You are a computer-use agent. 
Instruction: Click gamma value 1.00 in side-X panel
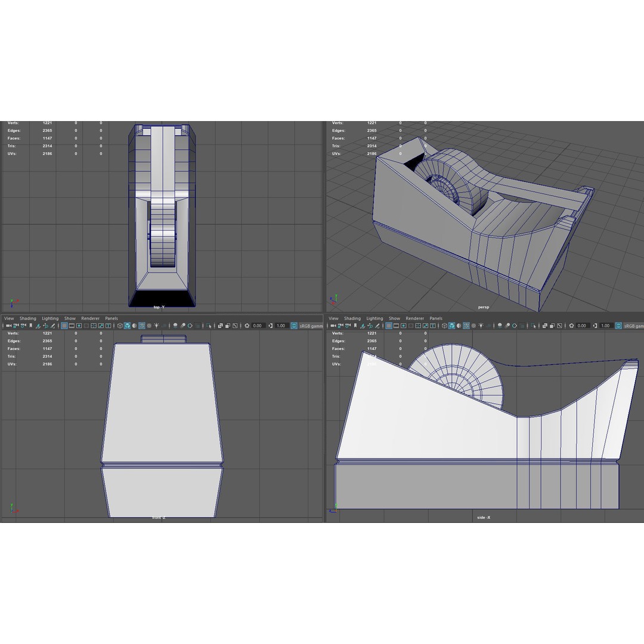click(x=606, y=326)
